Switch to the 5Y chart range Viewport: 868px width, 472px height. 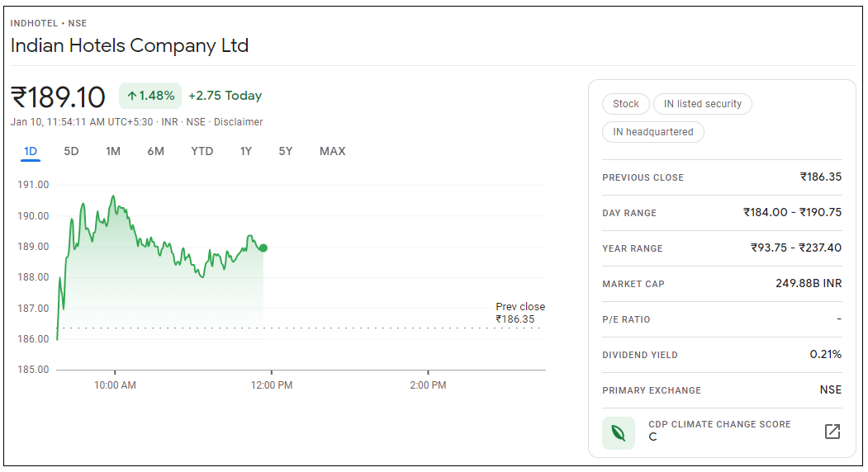[286, 151]
